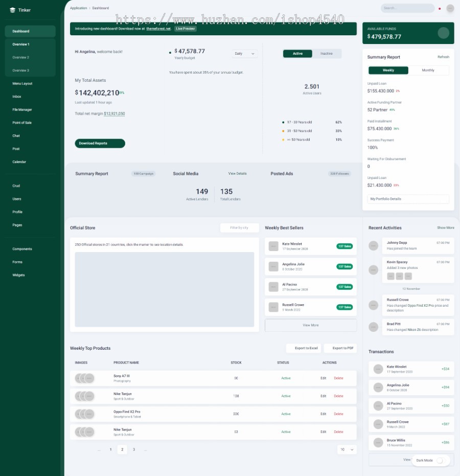The image size is (460, 476).
Task: Click Angelina Jolie's avatar in Transactions
Action: (x=378, y=388)
